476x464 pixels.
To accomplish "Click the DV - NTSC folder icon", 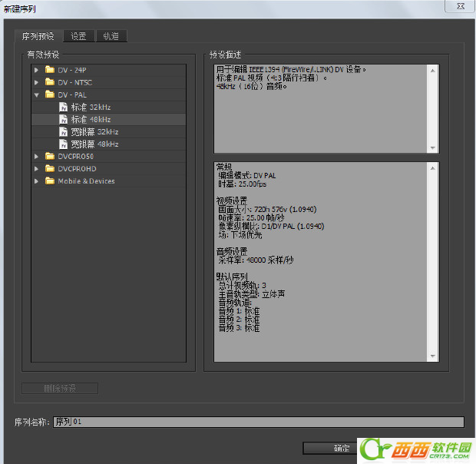I will 50,82.
